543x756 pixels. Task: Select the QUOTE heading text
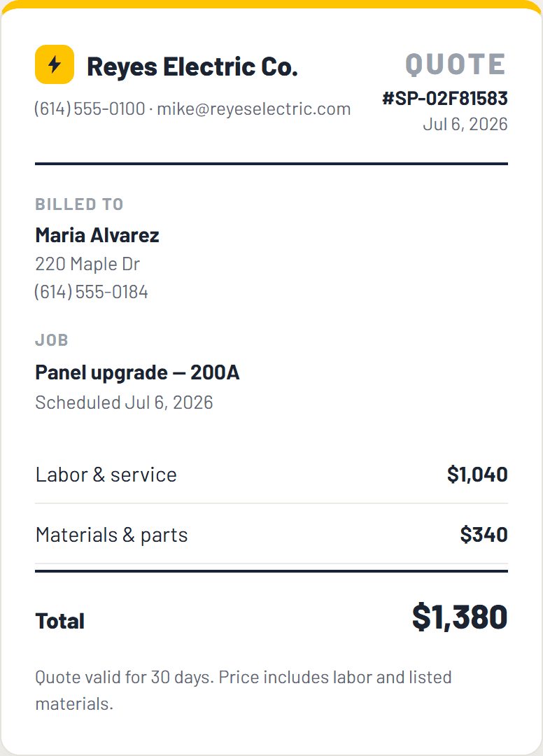click(x=456, y=64)
